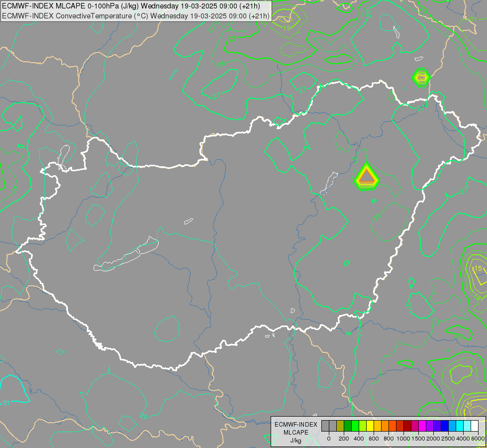Screen dimensions: 487x448
Task: Click the sky blue legend swatch
Action: [x=452, y=426]
